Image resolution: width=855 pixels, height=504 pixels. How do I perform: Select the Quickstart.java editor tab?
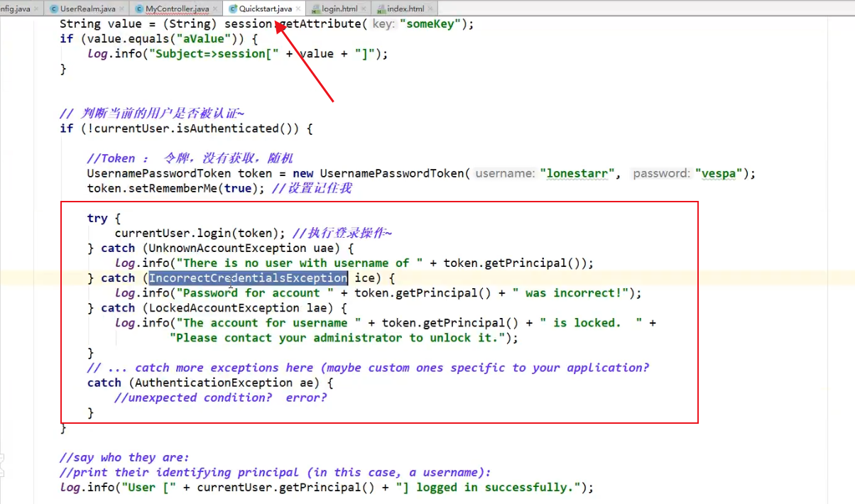[265, 9]
